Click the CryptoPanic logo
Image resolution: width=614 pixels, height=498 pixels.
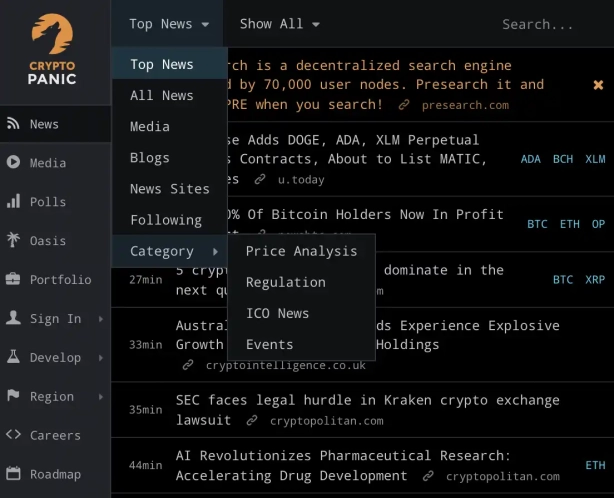(x=52, y=48)
